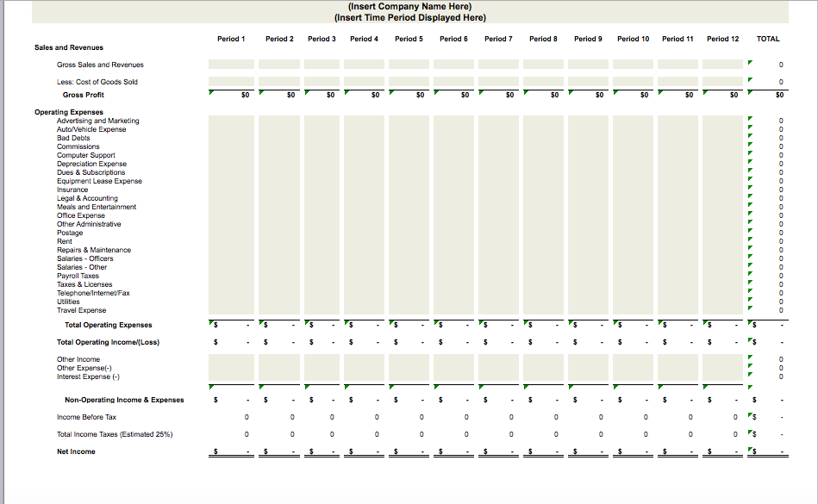This screenshot has height=504, width=818.
Task: Select the Advertising and Marketing Period 2 cell
Action: [278, 121]
